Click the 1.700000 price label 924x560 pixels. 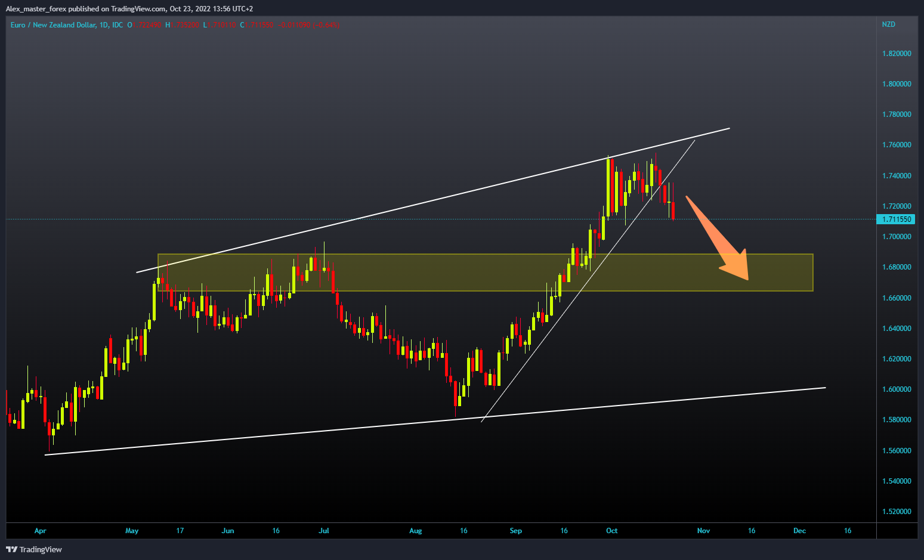[x=897, y=237]
